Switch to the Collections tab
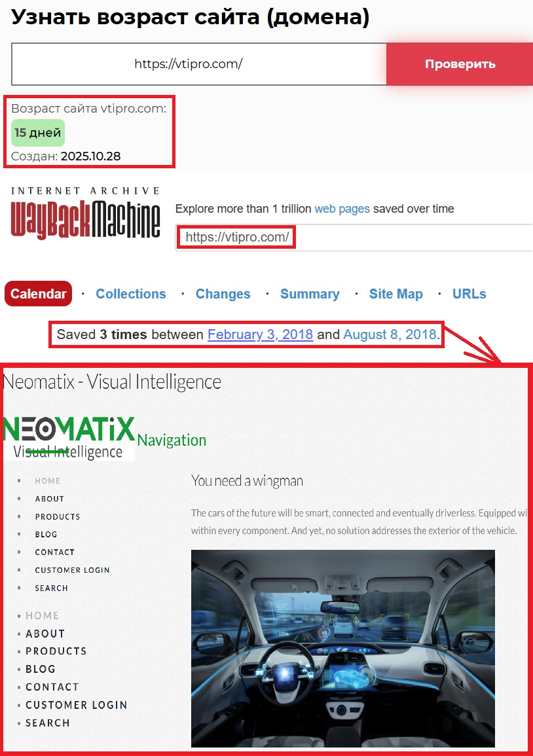The width and height of the screenshot is (533, 756). coord(130,293)
